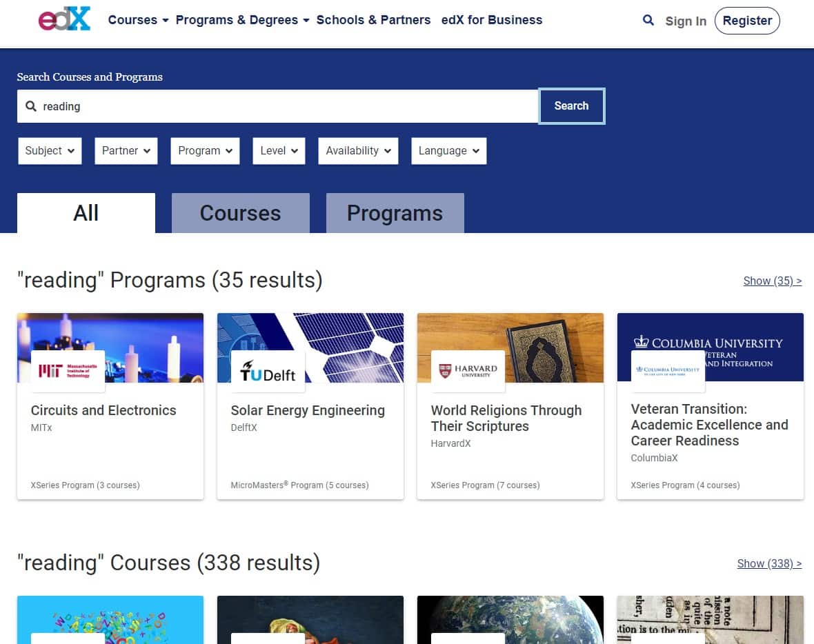Viewport: 814px width, 644px height.
Task: Click "XSeries Program (7 courses)" text
Action: tap(485, 485)
